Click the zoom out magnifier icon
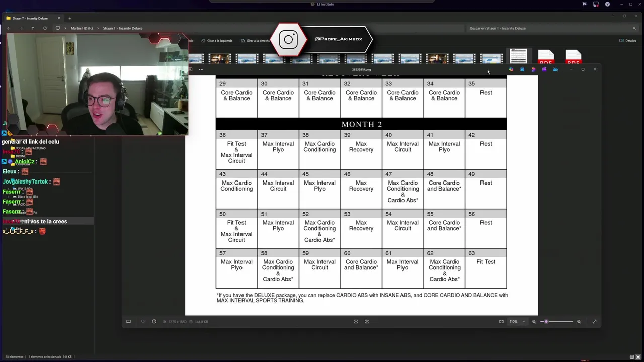 (x=534, y=322)
